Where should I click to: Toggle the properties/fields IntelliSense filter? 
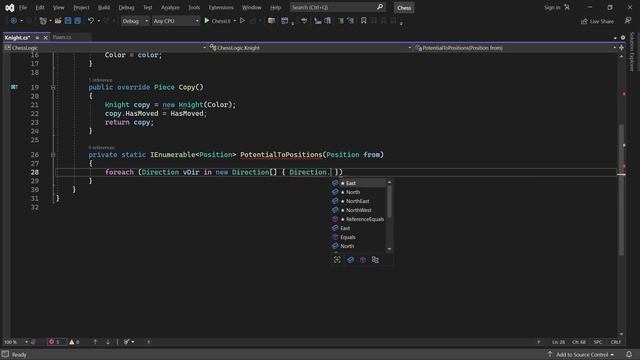351,260
